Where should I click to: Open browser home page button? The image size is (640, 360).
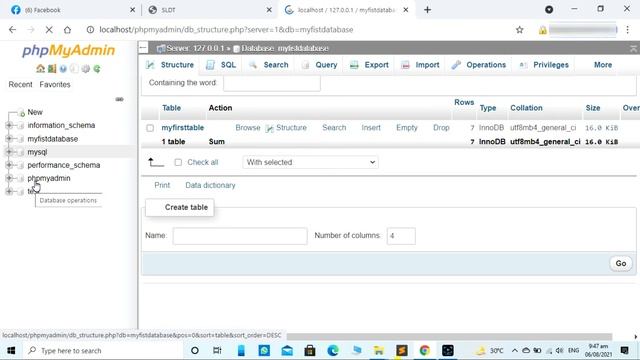click(67, 29)
